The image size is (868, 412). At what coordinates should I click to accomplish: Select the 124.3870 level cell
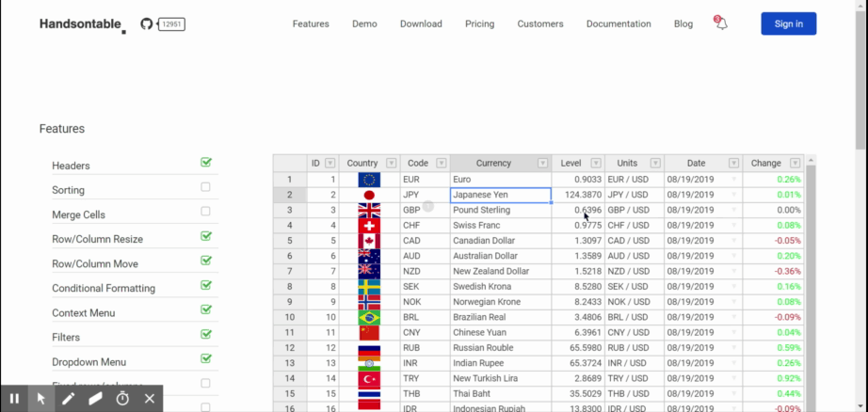pyautogui.click(x=578, y=195)
